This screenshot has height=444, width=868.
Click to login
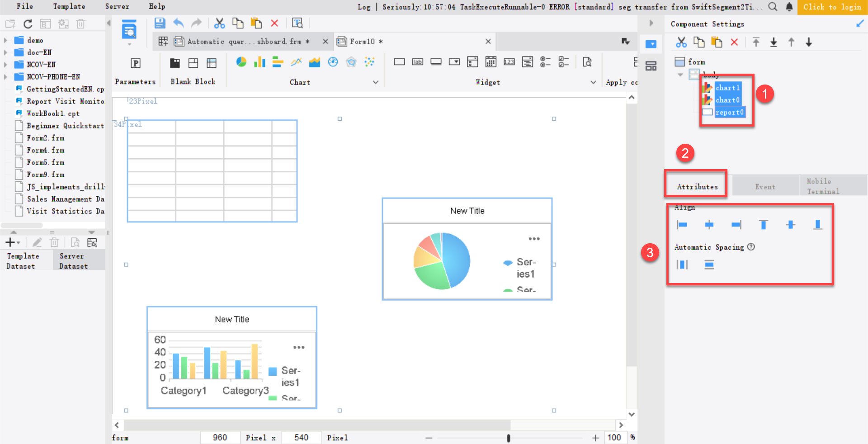click(832, 7)
